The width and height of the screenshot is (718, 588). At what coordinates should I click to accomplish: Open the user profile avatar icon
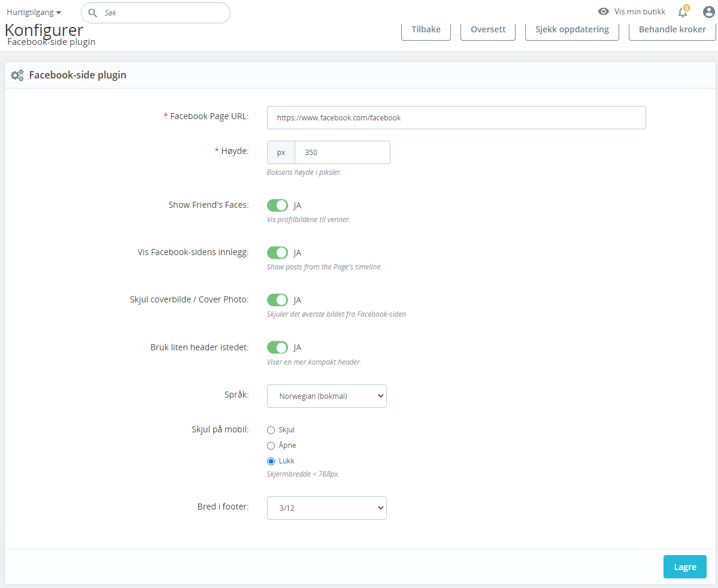708,12
